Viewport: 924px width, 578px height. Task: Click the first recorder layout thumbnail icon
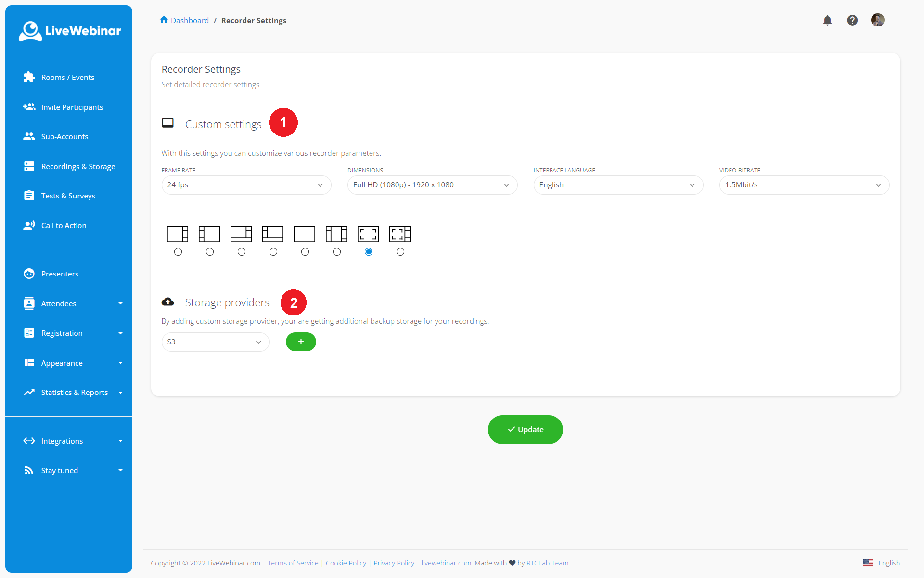[178, 234]
